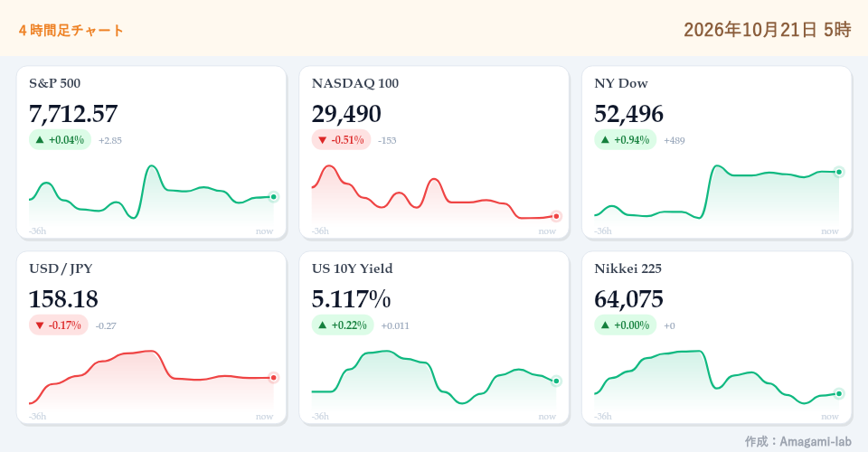Click the 4時間足チャート header title
Screen dimensions: 868x452
71,31
